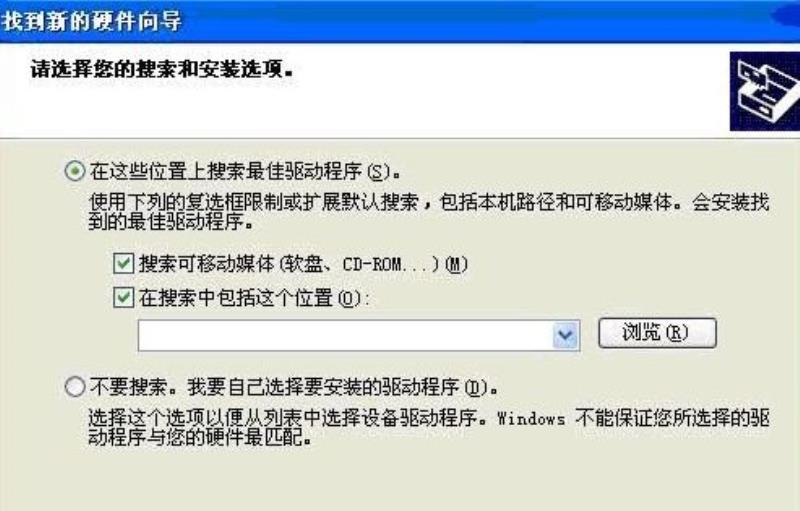Click inside the location path combo box field
This screenshot has height=511, width=800.
tap(345, 336)
